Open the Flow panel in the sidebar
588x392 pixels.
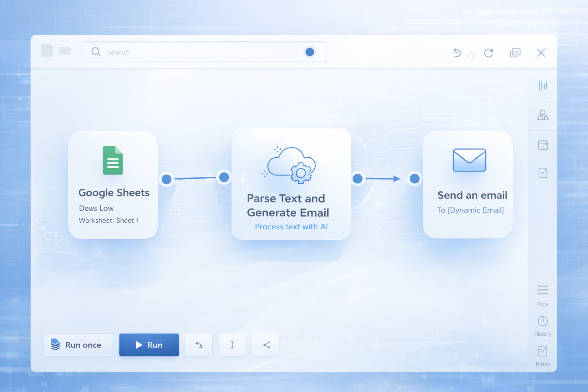542,292
